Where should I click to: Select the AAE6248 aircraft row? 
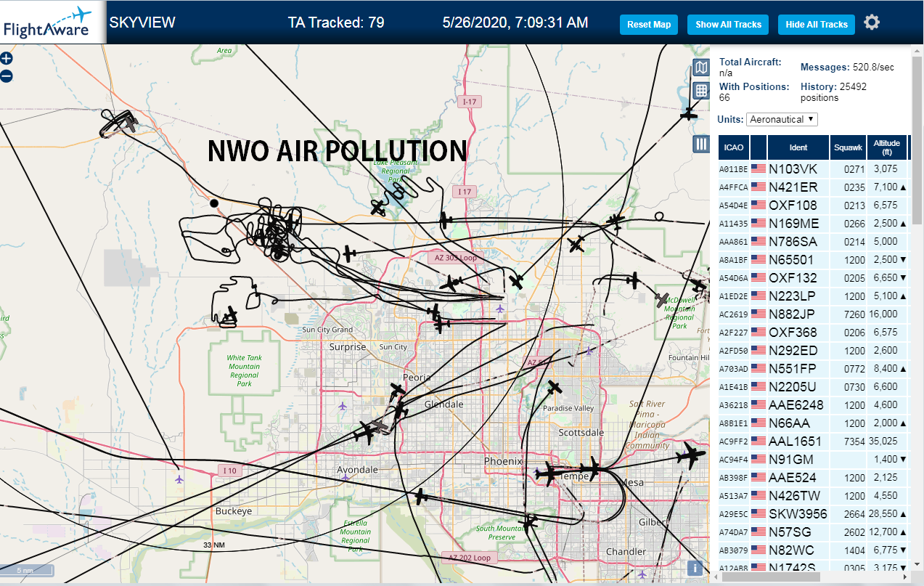(813, 404)
